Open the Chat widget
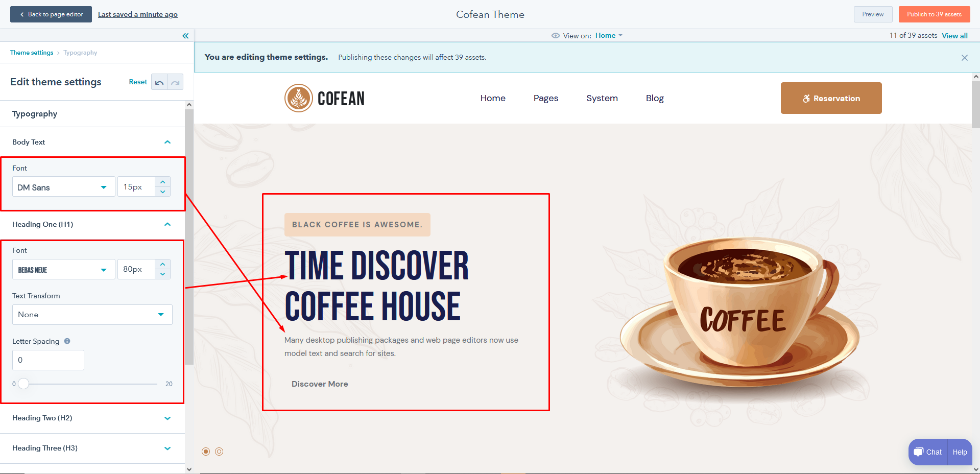 click(927, 452)
